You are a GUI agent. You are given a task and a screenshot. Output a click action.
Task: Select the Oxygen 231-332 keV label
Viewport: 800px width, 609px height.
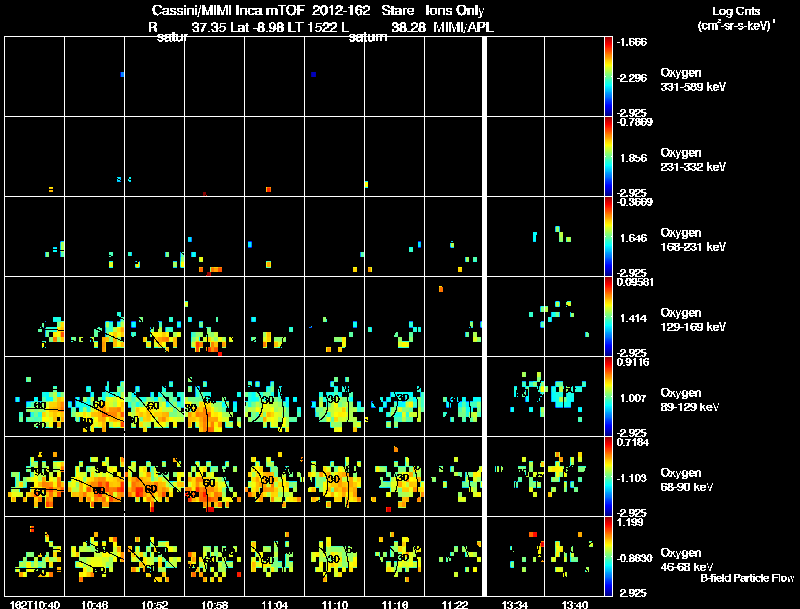[693, 160]
